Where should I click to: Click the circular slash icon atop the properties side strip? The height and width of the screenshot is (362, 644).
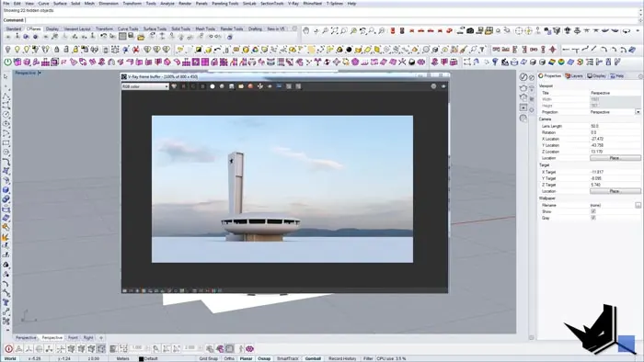[523, 77]
